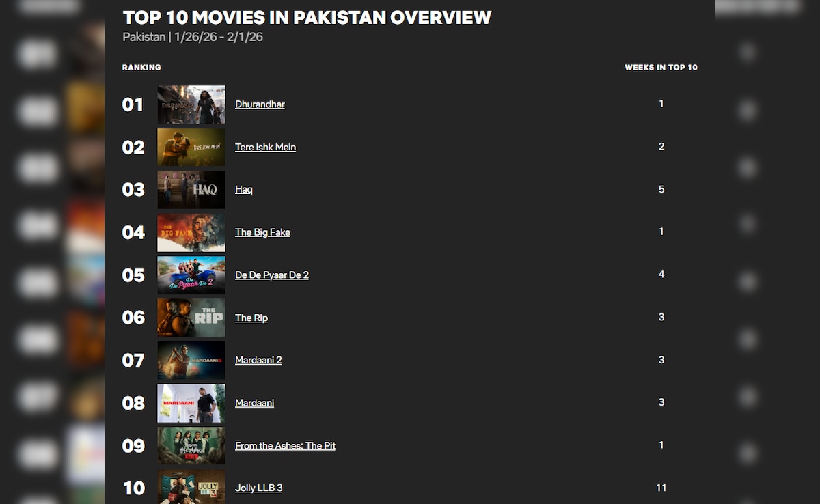820x504 pixels.
Task: Open the Haq poster thumbnail
Action: pyautogui.click(x=191, y=189)
